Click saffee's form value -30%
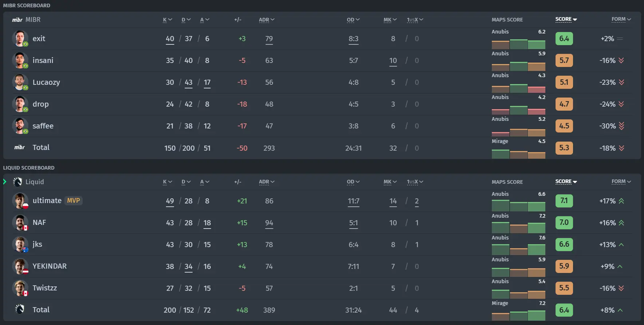The image size is (644, 325). tap(608, 126)
